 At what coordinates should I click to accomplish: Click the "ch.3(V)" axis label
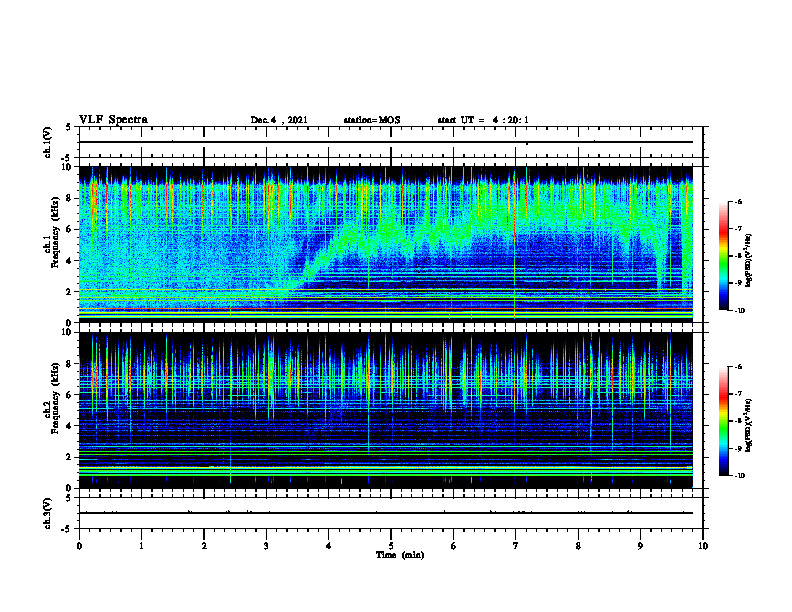pyautogui.click(x=48, y=513)
